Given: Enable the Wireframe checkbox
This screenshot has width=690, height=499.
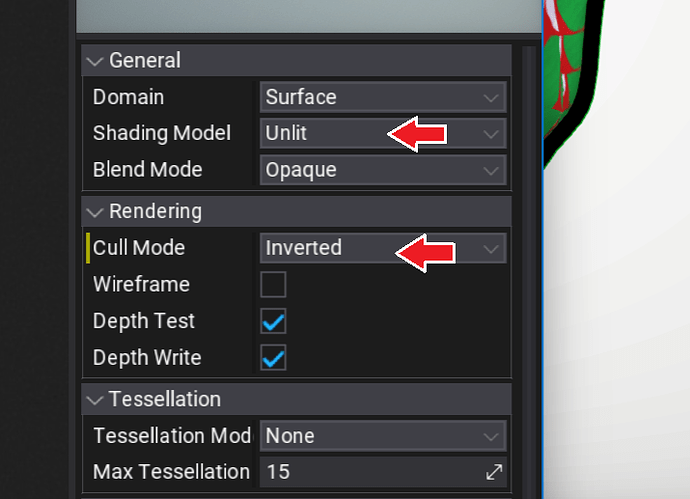Looking at the screenshot, I should [273, 285].
